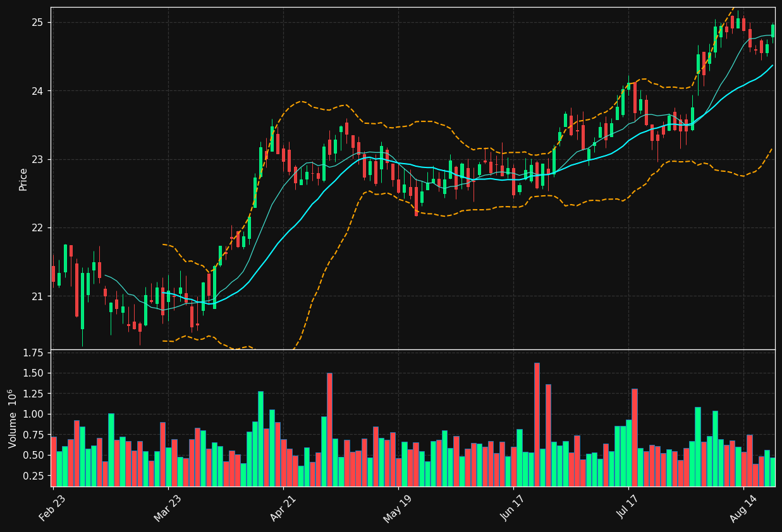Select the May 19 date label
782x532 pixels.
pos(398,508)
